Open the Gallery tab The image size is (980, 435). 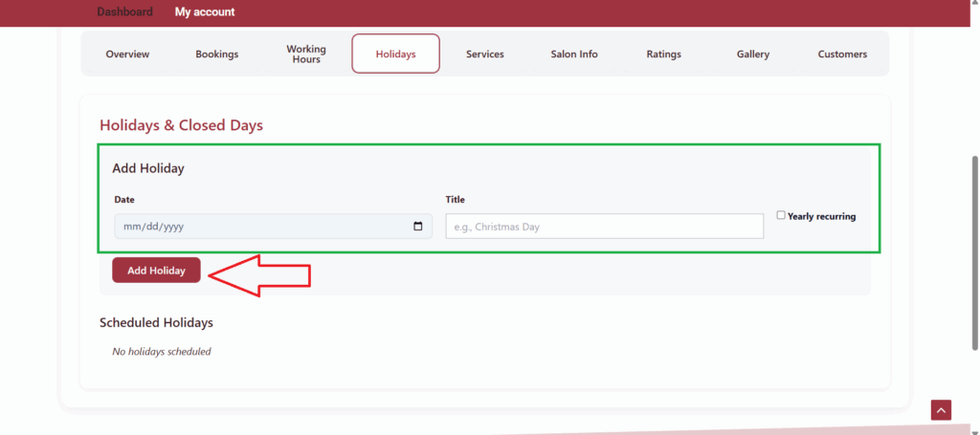click(753, 54)
